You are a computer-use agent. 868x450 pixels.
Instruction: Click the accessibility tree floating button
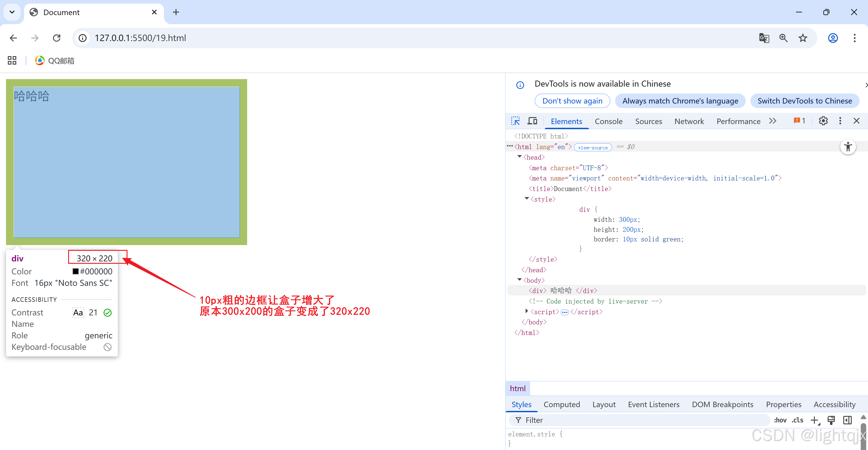848,147
